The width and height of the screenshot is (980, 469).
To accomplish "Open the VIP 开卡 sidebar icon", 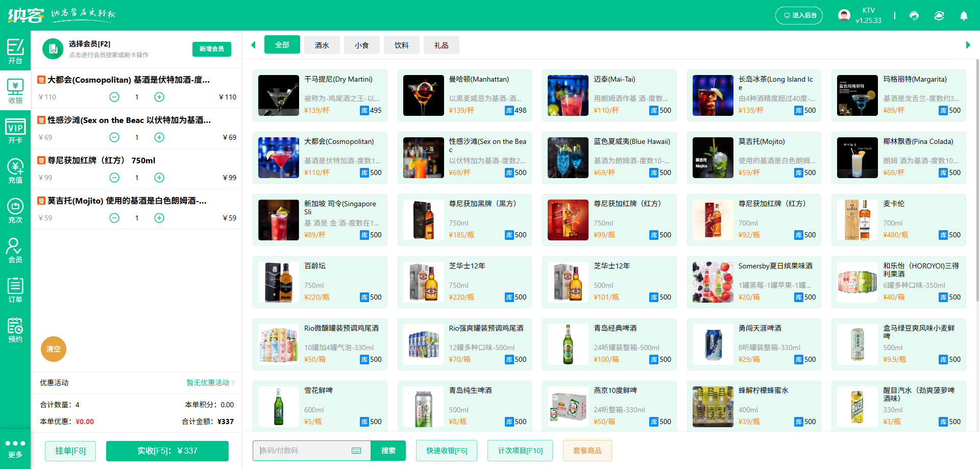I will click(x=15, y=131).
